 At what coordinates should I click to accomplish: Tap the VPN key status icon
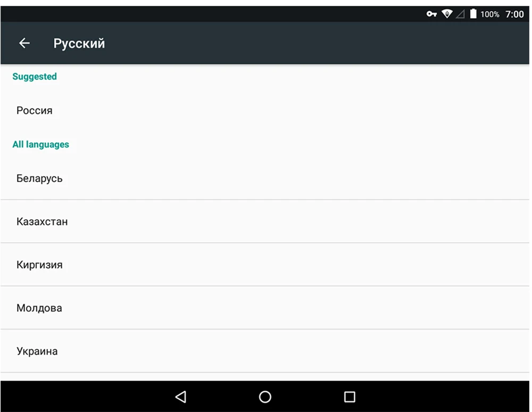pyautogui.click(x=431, y=14)
